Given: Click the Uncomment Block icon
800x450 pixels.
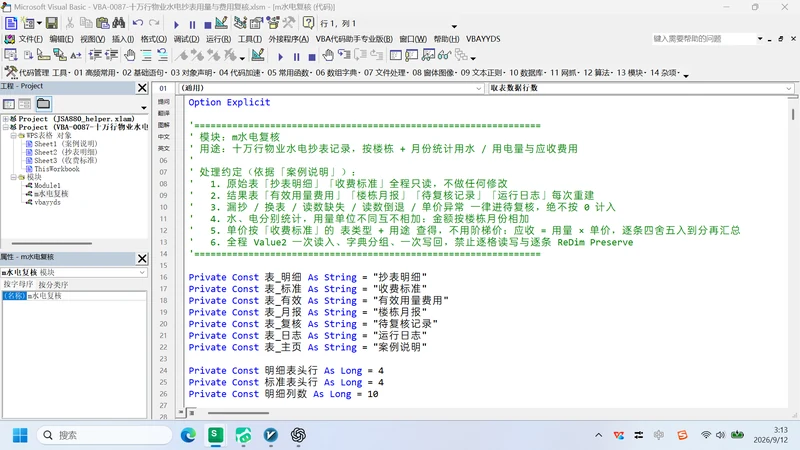Looking at the screenshot, I should [162, 55].
